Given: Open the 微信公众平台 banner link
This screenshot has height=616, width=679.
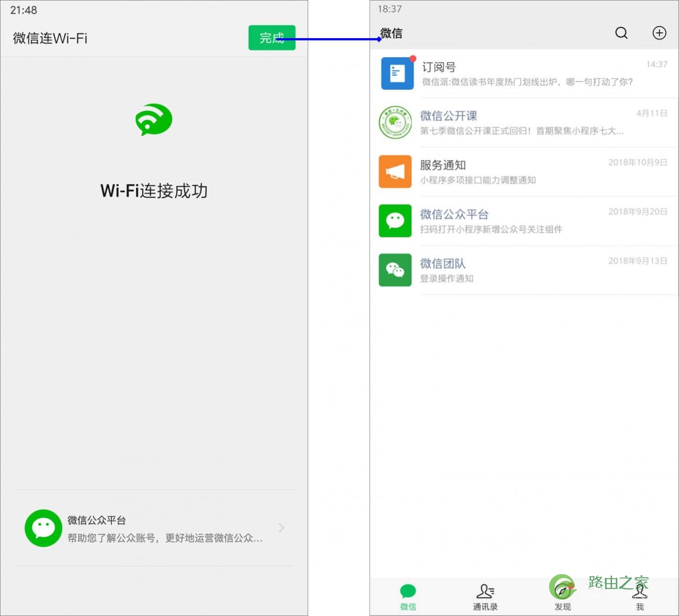Looking at the screenshot, I should (153, 528).
